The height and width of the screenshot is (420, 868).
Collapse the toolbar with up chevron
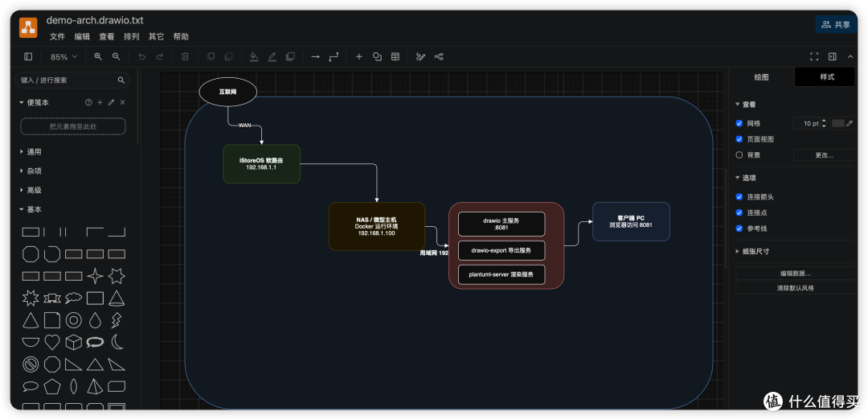tap(850, 56)
